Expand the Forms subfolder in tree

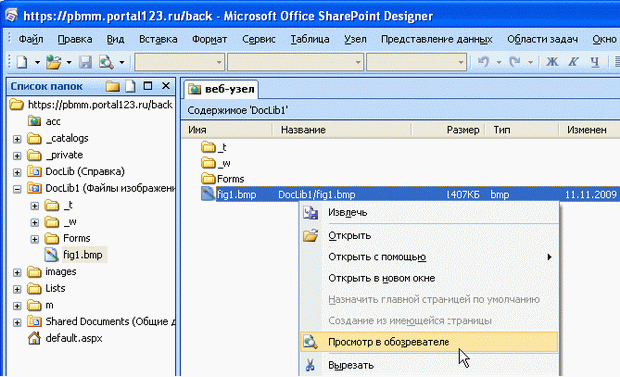click(35, 239)
